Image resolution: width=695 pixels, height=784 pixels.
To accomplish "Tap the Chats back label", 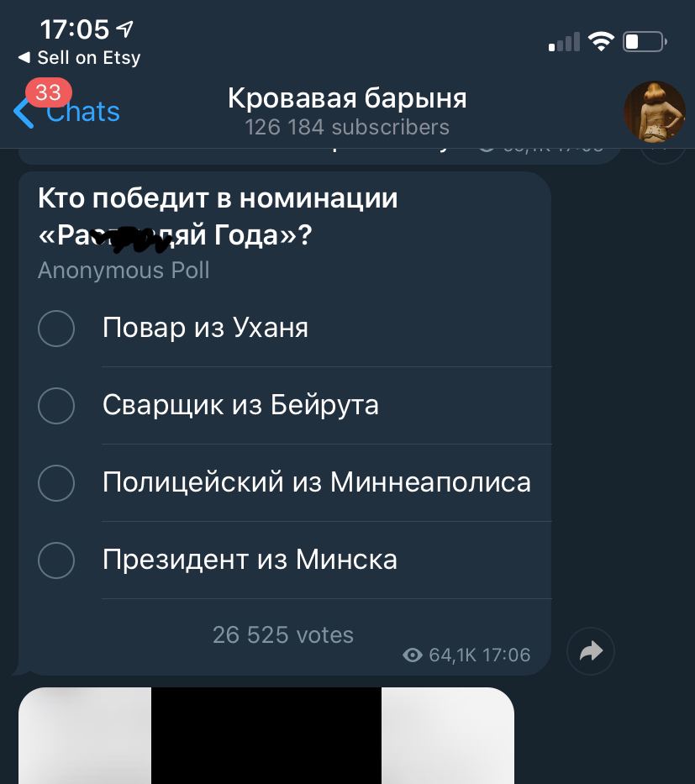I will [83, 112].
